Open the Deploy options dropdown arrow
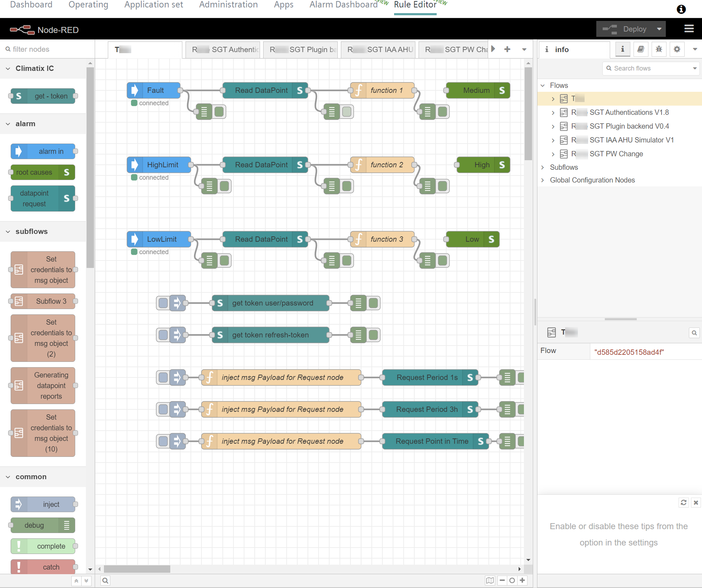 659,29
